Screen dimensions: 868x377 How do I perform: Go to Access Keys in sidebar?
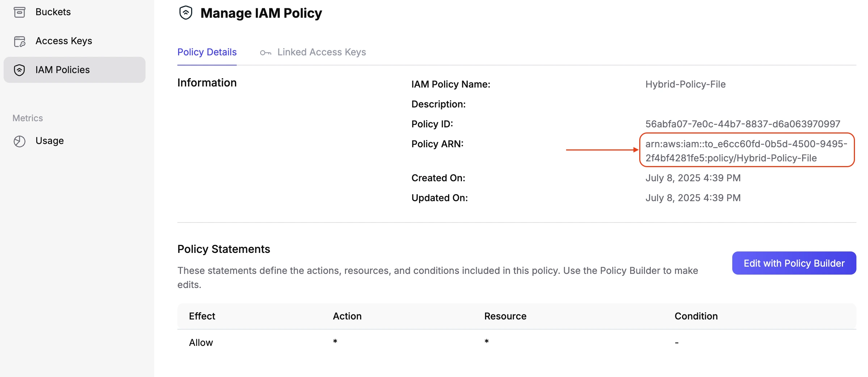[64, 41]
